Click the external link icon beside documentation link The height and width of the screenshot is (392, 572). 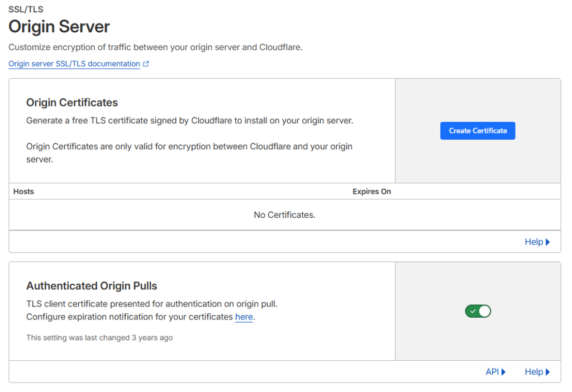click(x=146, y=63)
